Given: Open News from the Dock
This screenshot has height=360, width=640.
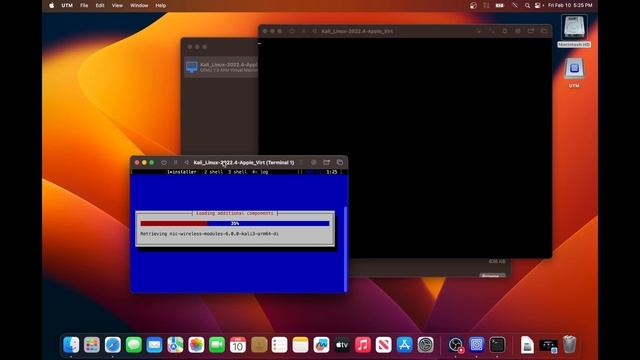Looking at the screenshot, I should tap(384, 345).
